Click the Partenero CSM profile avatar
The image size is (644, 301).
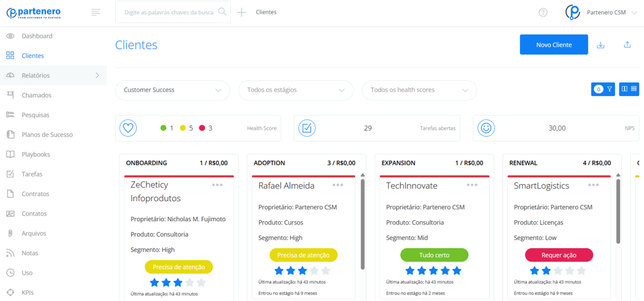(573, 13)
